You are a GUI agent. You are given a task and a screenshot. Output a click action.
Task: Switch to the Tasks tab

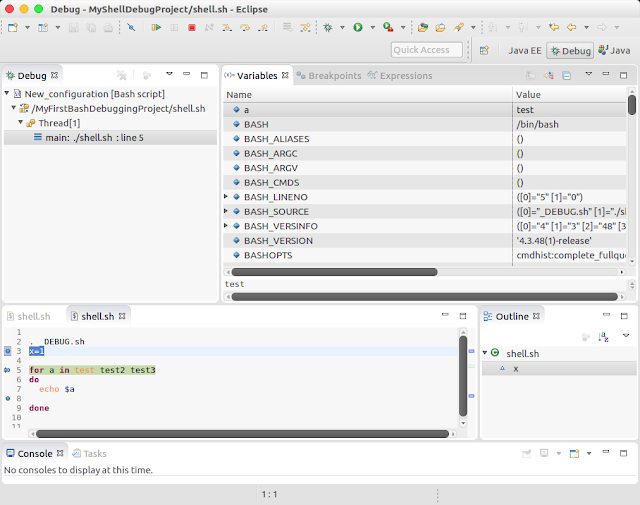click(x=89, y=454)
